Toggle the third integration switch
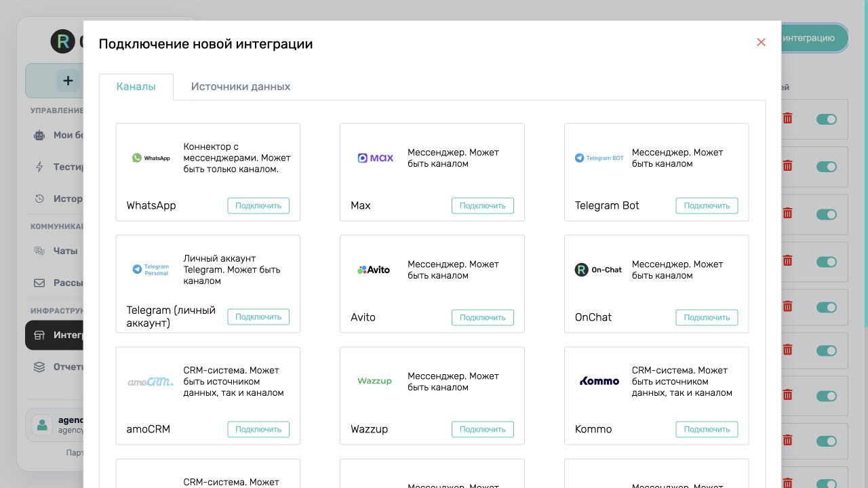This screenshot has width=868, height=488. pos(827,214)
